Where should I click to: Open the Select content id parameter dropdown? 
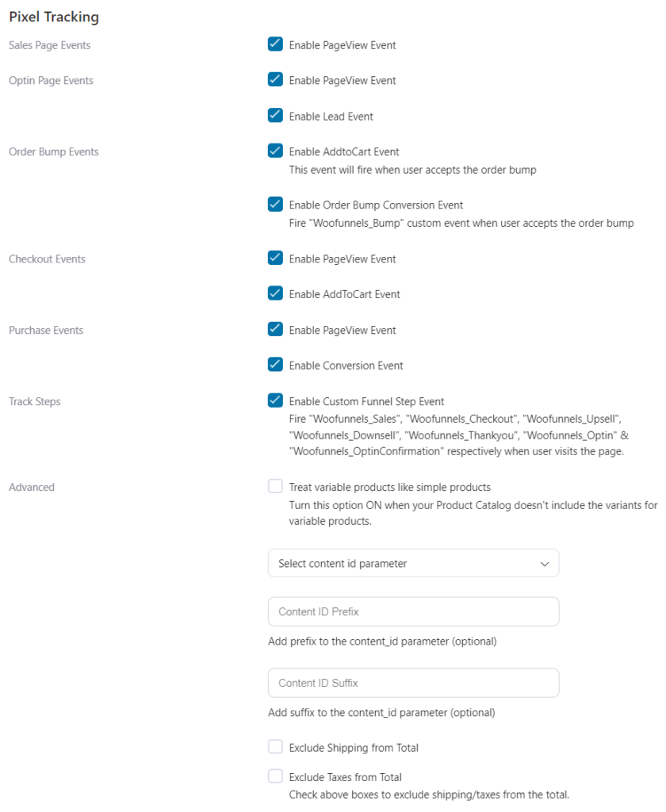click(412, 564)
